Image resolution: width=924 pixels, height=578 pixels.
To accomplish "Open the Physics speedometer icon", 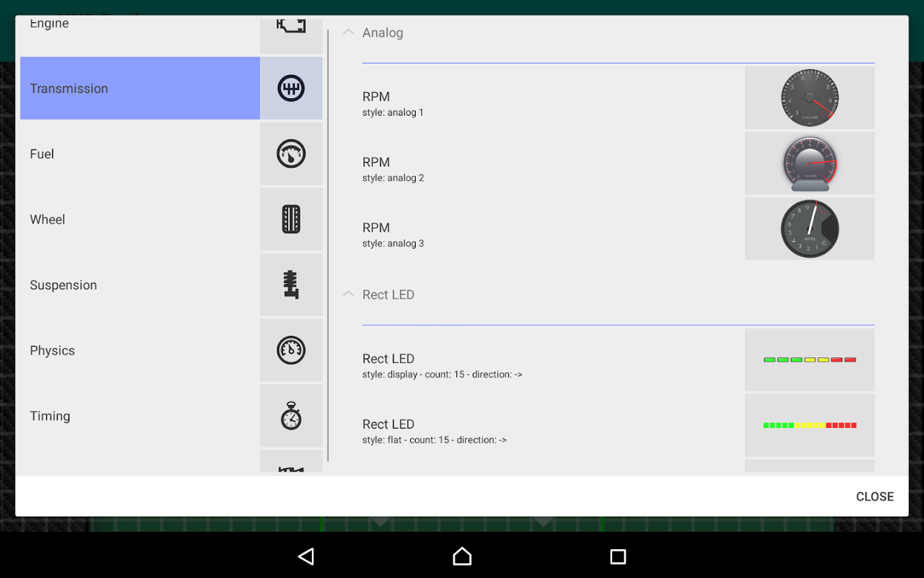I will click(291, 350).
